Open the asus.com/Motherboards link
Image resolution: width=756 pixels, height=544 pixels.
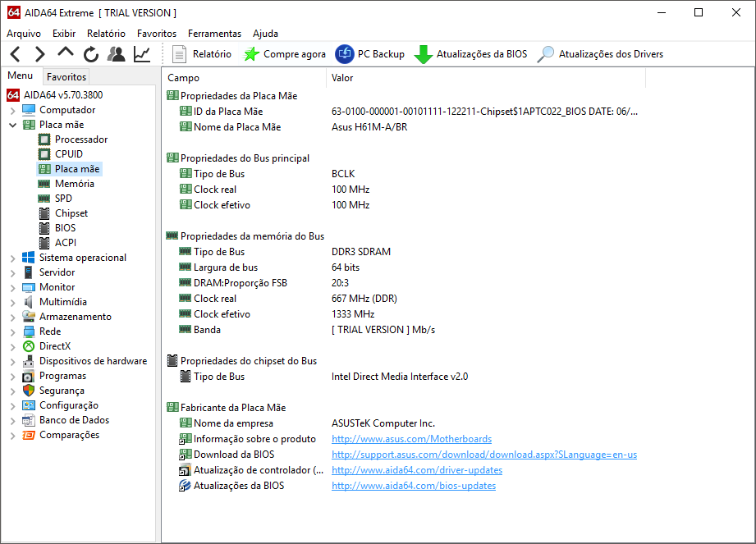[411, 439]
